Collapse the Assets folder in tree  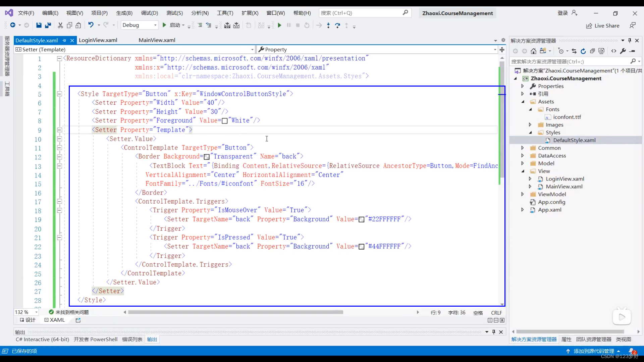pos(523,102)
